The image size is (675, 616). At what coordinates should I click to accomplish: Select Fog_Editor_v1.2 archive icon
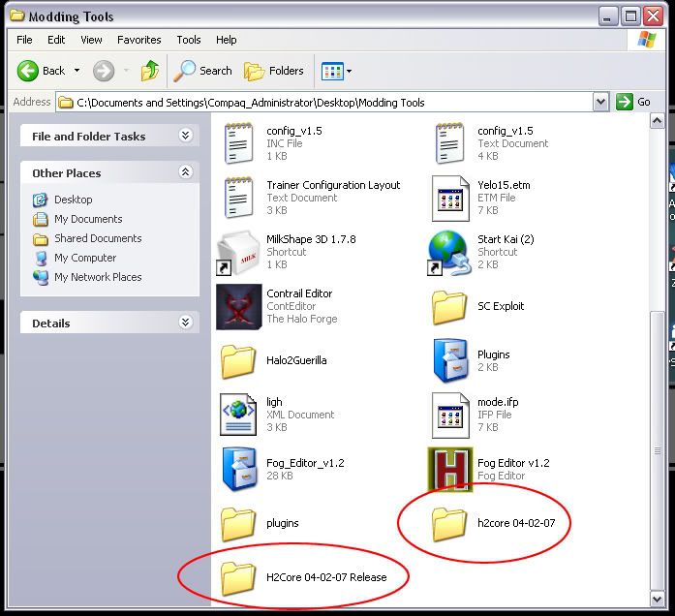[x=239, y=469]
